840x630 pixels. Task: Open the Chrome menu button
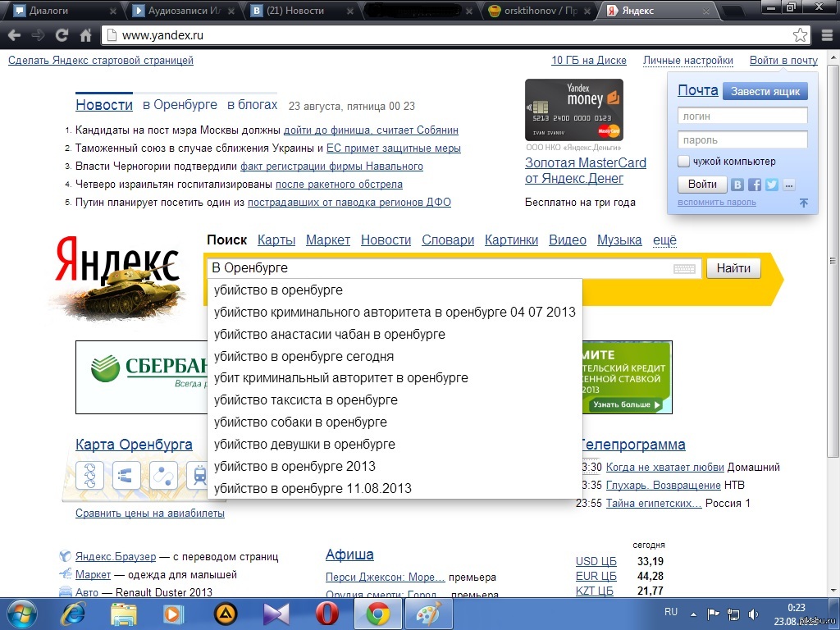pyautogui.click(x=826, y=35)
